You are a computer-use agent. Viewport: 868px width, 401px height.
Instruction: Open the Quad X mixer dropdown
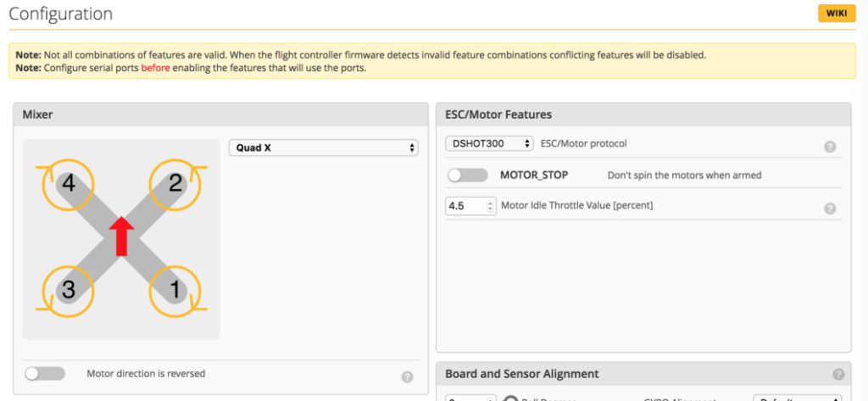click(324, 148)
